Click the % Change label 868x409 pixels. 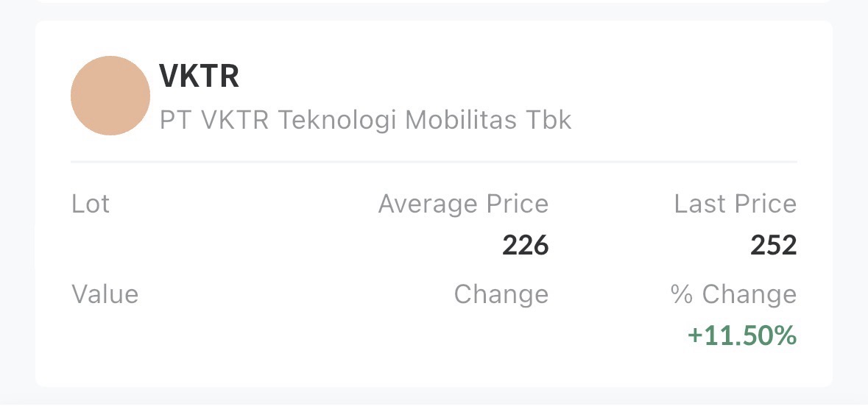[x=733, y=294]
